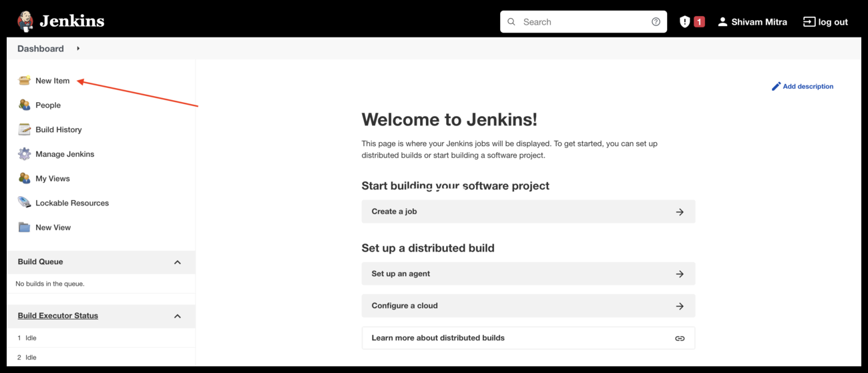
Task: Click the user profile silhouette icon
Action: click(x=722, y=22)
